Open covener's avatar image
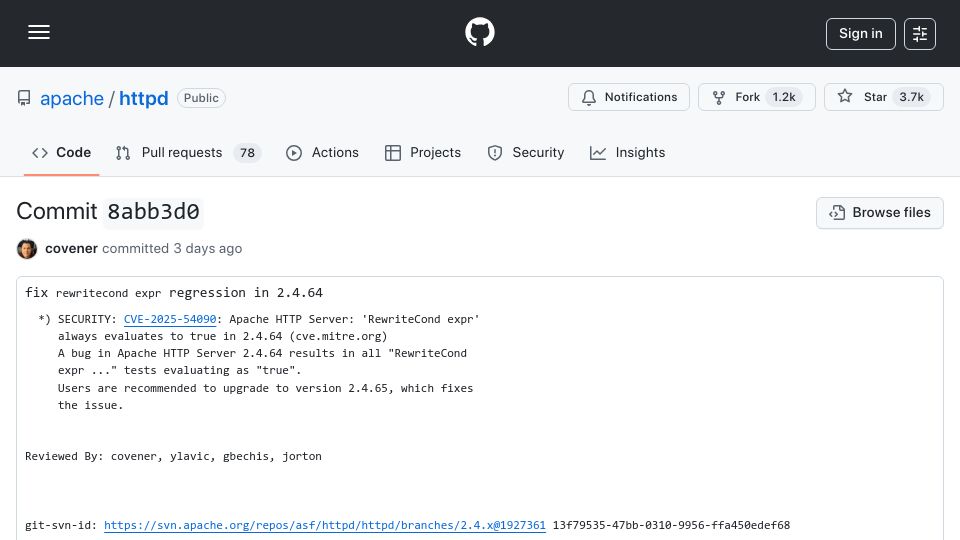The height and width of the screenshot is (540, 960). 27,249
